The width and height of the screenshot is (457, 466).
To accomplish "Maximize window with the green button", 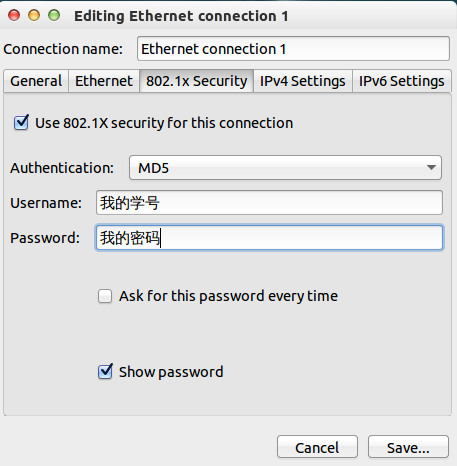I will click(54, 15).
